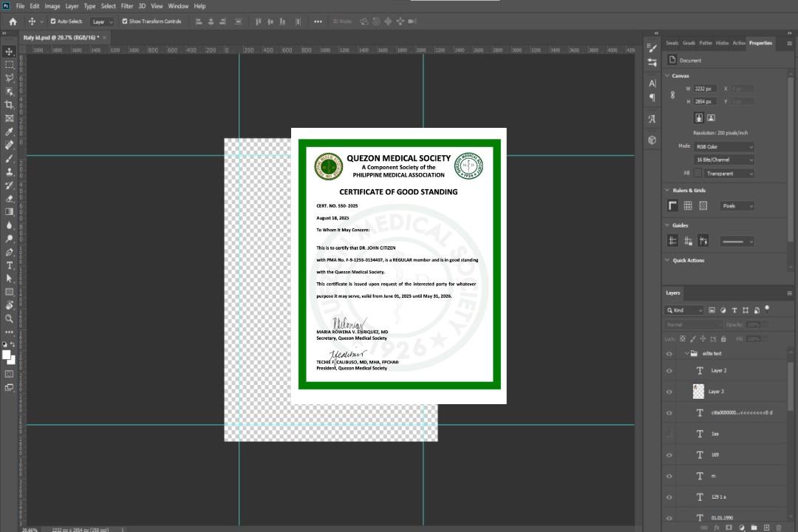The height and width of the screenshot is (532, 798).
Task: Open the Edit Toolbar ellipsis
Action: 9,332
